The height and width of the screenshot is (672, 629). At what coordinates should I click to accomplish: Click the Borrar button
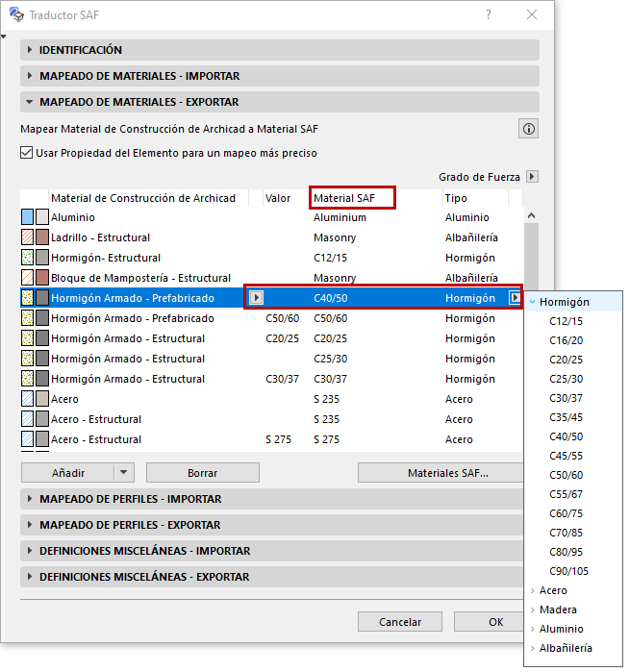202,472
